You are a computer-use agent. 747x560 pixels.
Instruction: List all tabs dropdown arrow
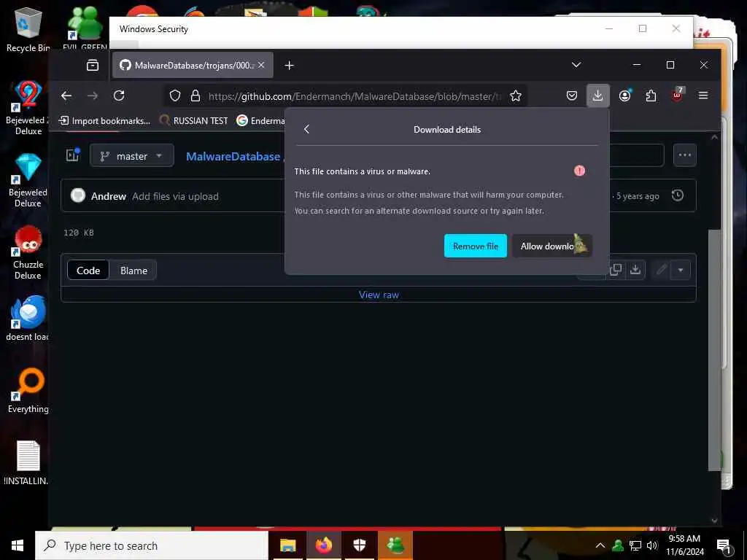click(x=576, y=65)
